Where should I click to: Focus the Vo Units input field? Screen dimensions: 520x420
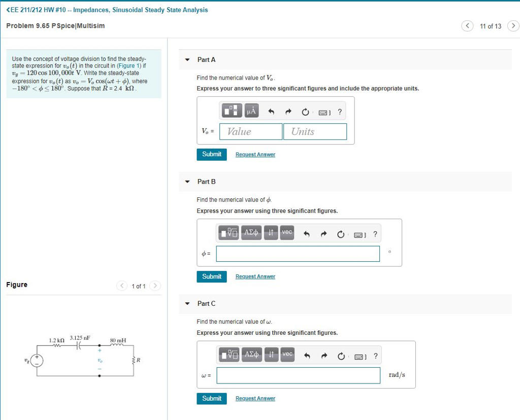pyautogui.click(x=315, y=131)
